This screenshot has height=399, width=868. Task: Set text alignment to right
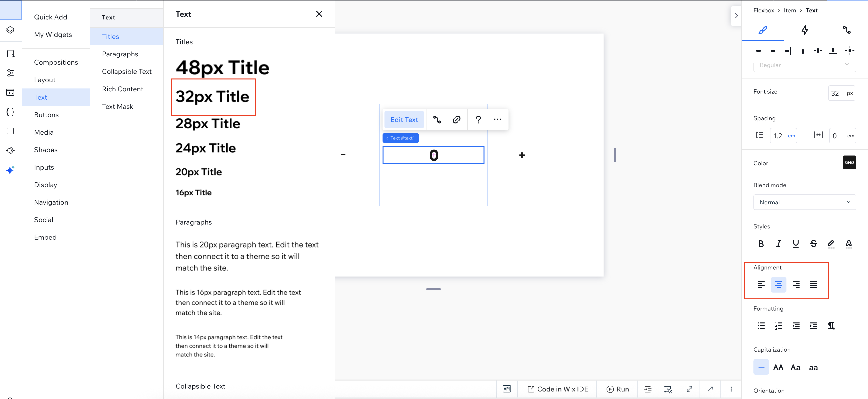[x=796, y=285]
